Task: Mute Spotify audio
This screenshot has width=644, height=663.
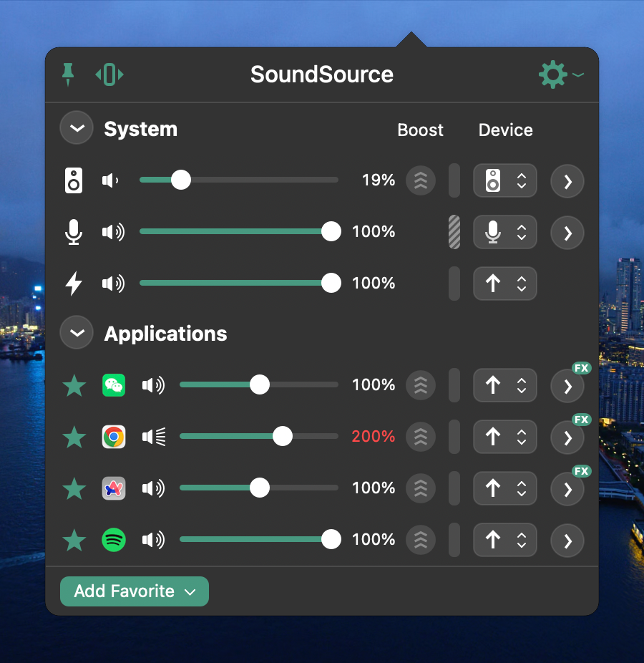Action: tap(153, 540)
